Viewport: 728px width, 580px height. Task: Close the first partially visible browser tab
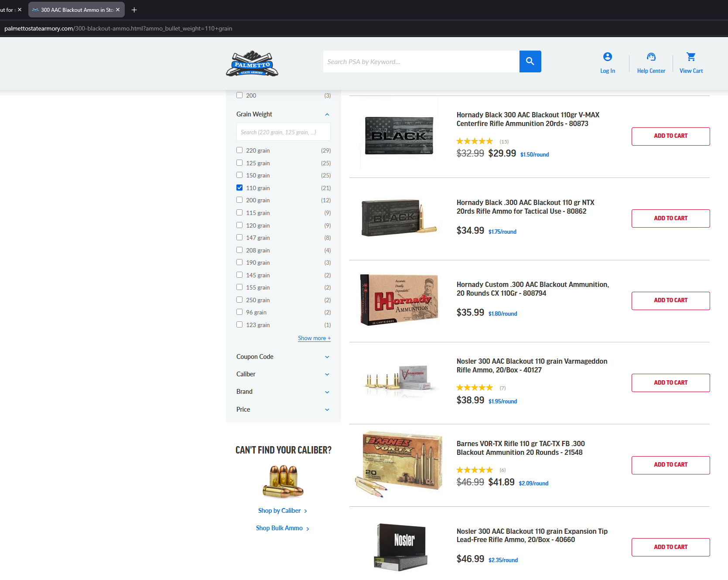pyautogui.click(x=20, y=10)
